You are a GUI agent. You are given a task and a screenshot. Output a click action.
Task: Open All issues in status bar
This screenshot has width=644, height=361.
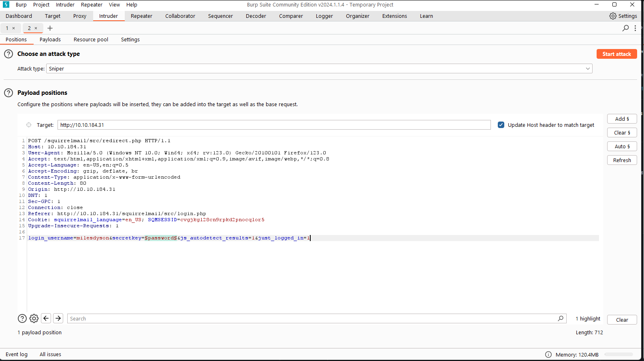click(50, 354)
